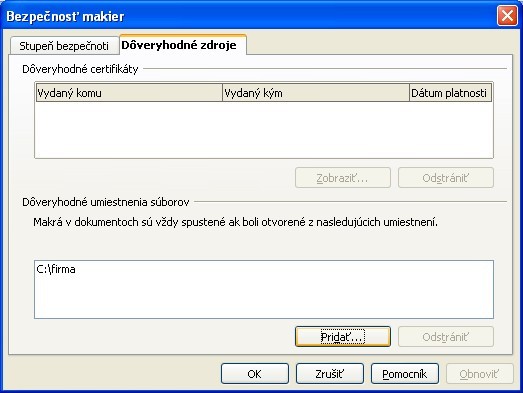Click the Pridať... button
Screen dimensions: 523x393
pos(343,337)
